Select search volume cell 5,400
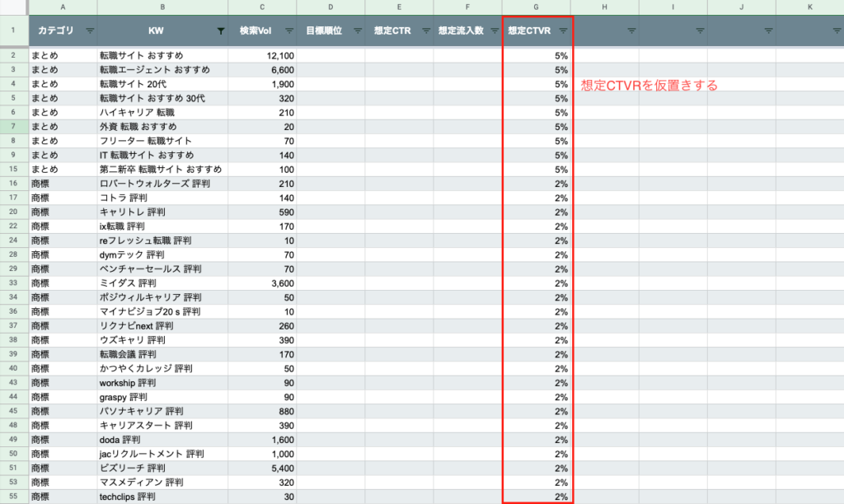The image size is (844, 504). pos(262,468)
